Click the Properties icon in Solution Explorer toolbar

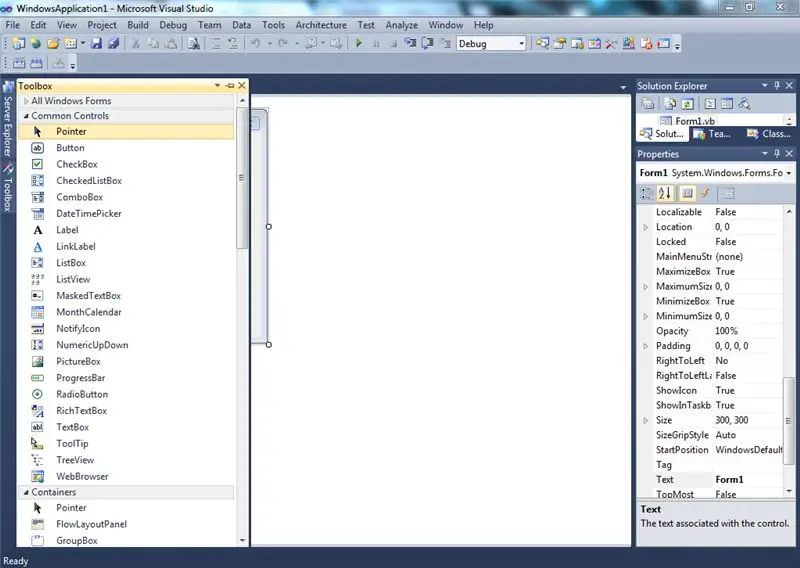[648, 104]
